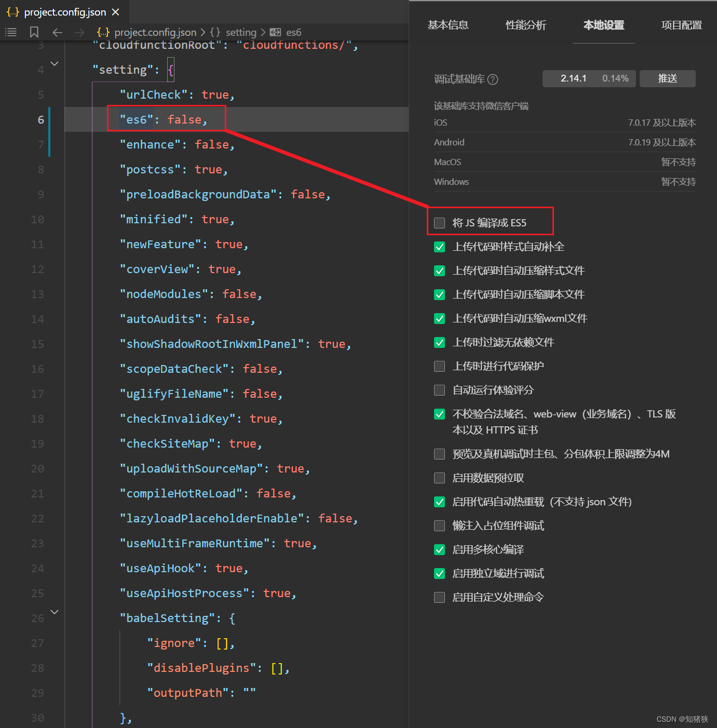Toggle 上传代码时自动压缩wxml文件 checkbox
Screen dimensions: 717x728
tap(440, 318)
